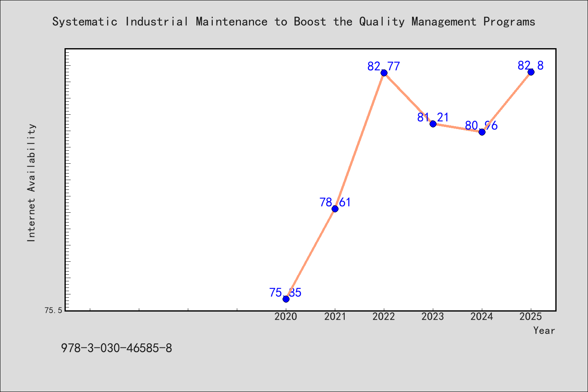Select the 78.61 value label
Image resolution: width=588 pixels, height=392 pixels.
click(335, 202)
